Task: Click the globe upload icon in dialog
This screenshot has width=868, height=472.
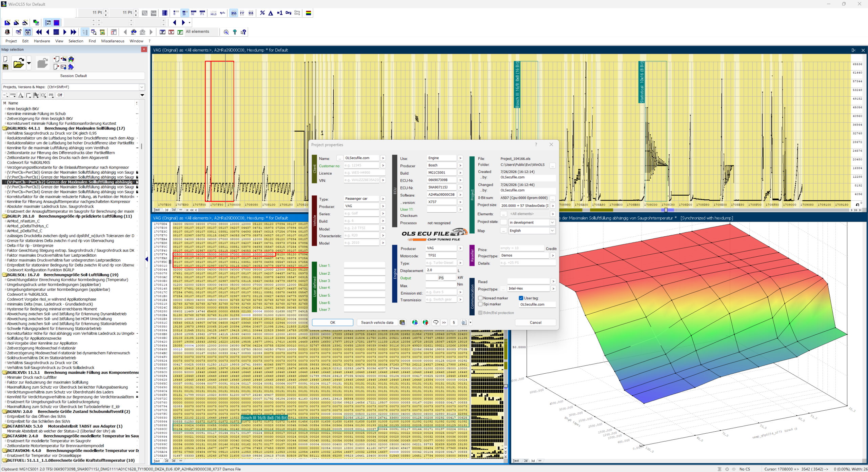Action: pos(425,322)
